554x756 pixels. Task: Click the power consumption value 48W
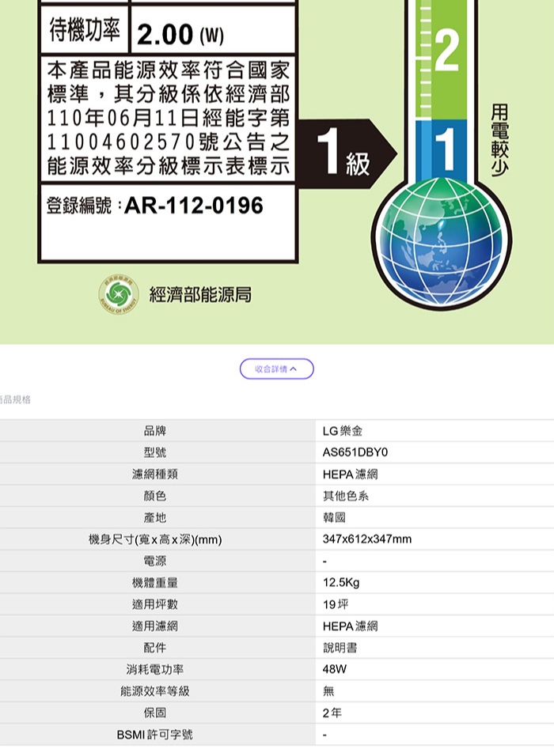click(x=335, y=669)
